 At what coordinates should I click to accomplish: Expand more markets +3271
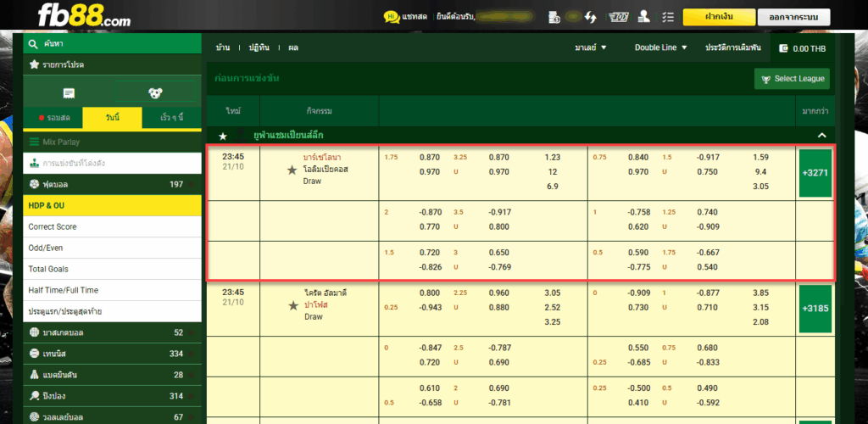coord(815,173)
